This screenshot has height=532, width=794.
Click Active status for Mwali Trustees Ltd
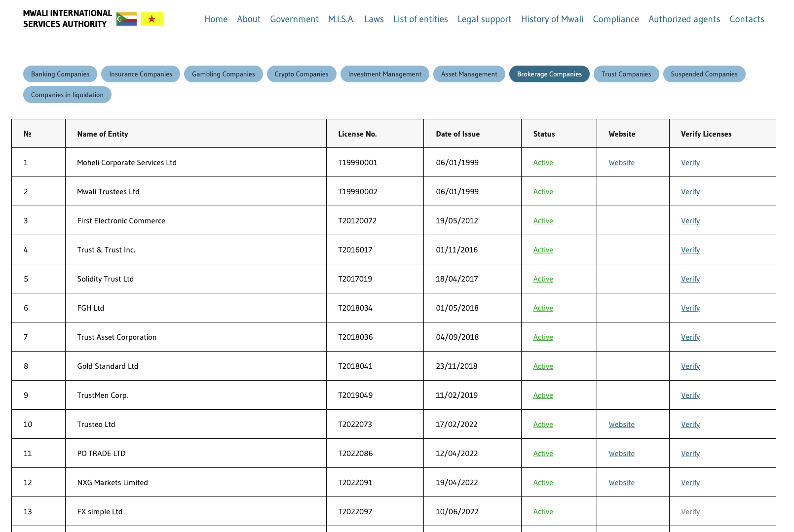(543, 192)
